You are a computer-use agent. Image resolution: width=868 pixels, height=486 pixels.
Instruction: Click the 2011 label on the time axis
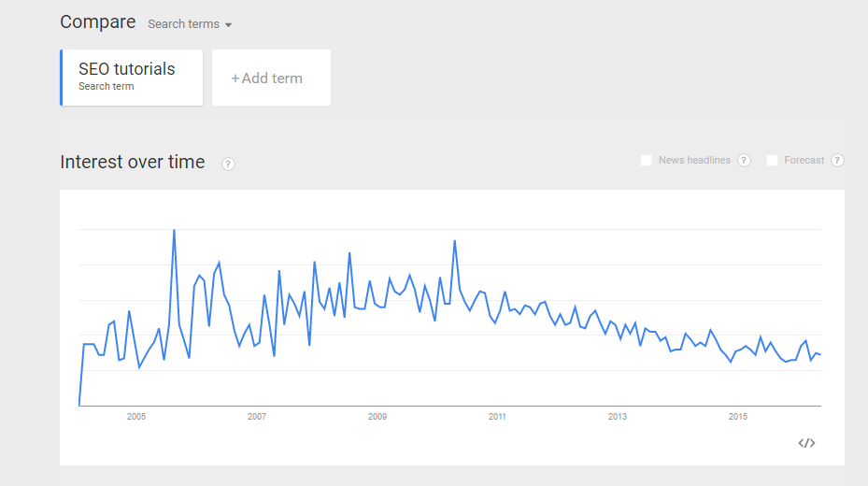tap(497, 416)
